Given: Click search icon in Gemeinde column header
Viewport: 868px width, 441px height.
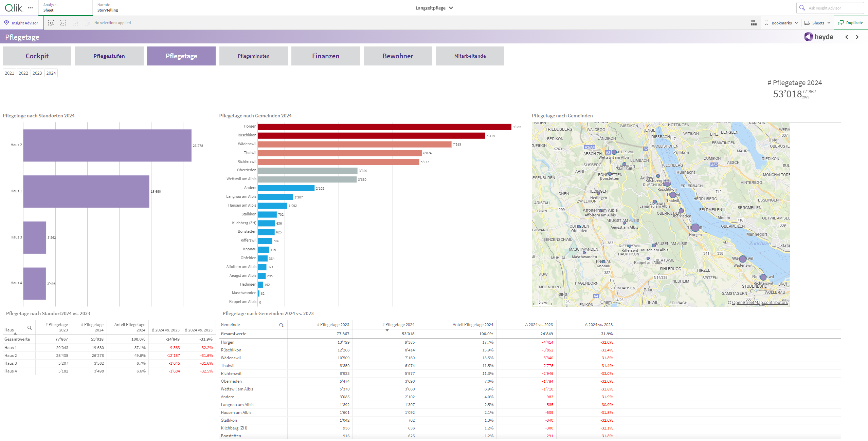Looking at the screenshot, I should [x=281, y=325].
